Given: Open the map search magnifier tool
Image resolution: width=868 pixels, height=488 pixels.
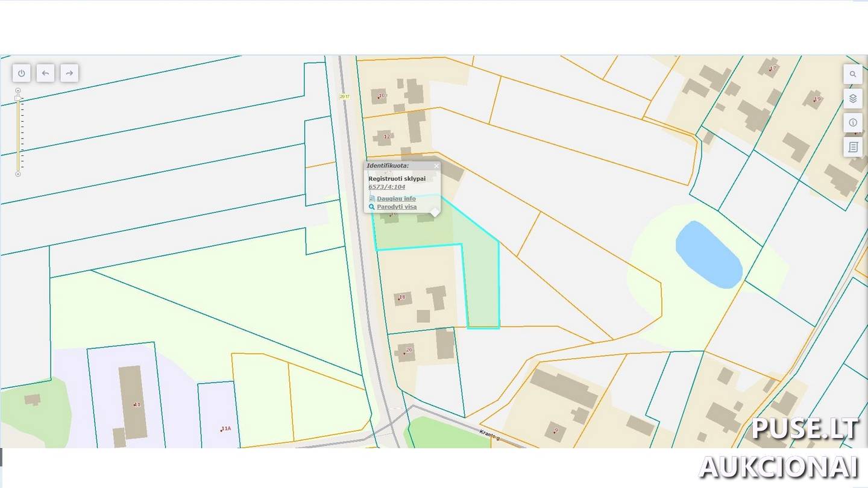Looking at the screenshot, I should (853, 74).
